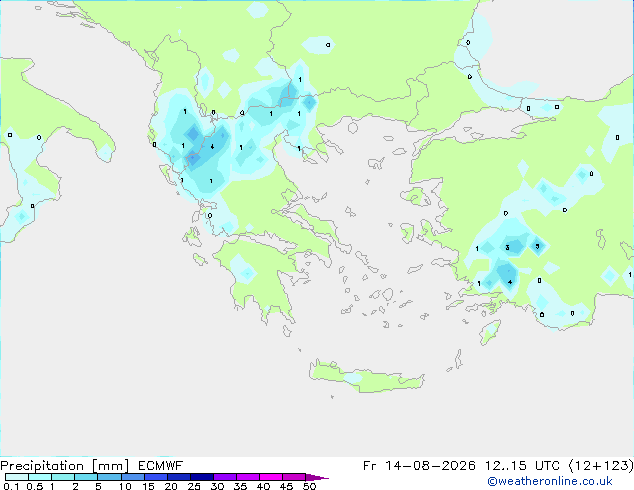Click the '5' precipitation value in western Turkey

[537, 246]
